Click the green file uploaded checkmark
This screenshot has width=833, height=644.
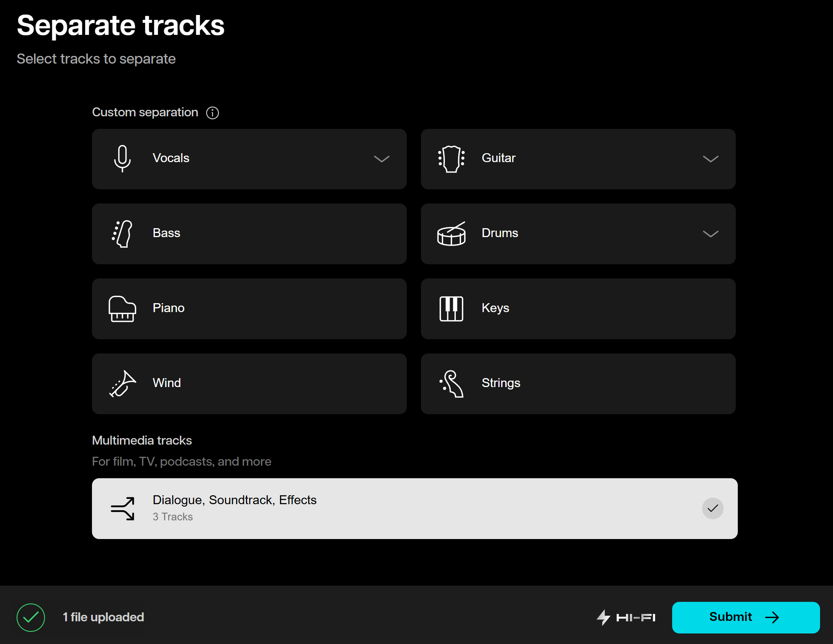(x=31, y=617)
